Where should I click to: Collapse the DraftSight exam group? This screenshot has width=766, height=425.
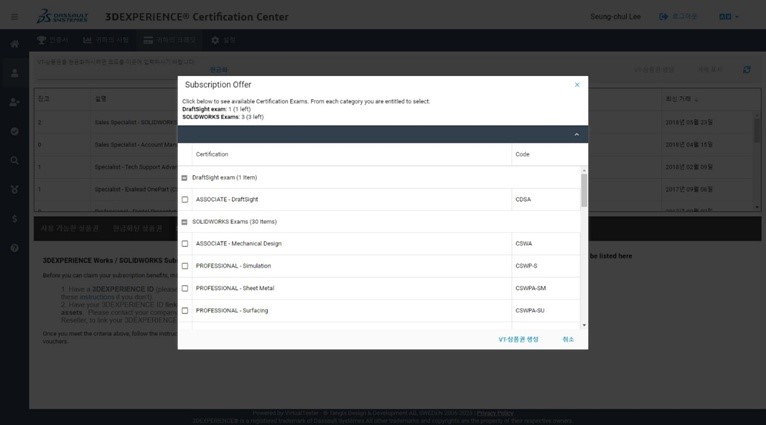click(184, 178)
